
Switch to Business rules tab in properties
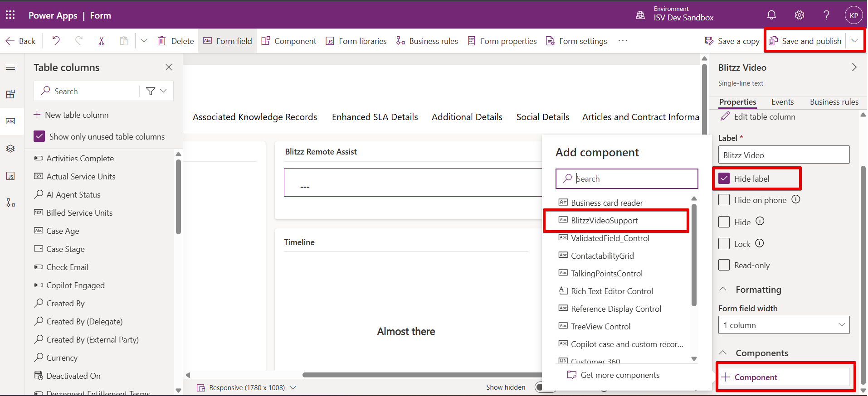pyautogui.click(x=834, y=102)
